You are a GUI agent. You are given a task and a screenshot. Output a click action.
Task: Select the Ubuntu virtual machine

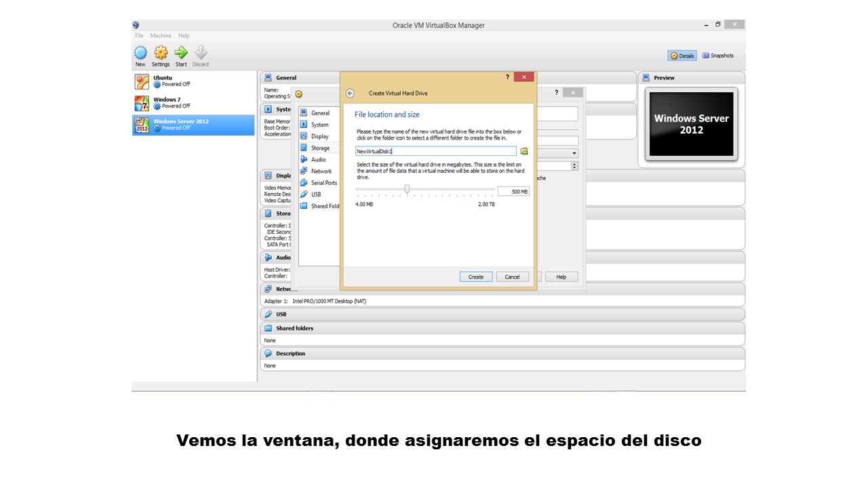coord(194,81)
